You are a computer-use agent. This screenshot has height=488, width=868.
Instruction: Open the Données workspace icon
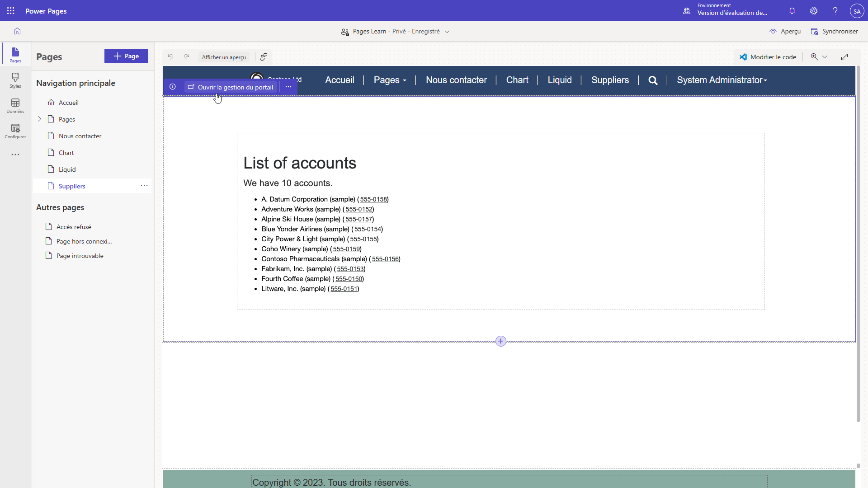15,106
